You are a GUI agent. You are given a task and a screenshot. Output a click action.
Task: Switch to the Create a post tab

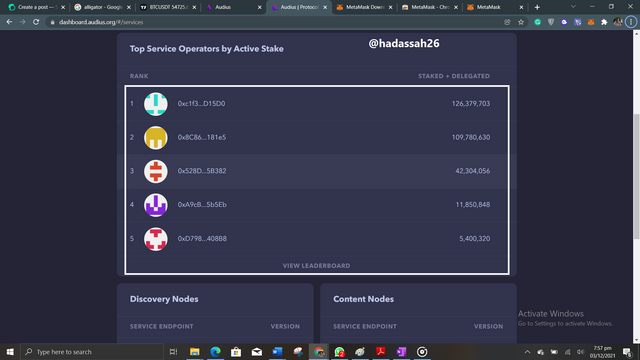pyautogui.click(x=36, y=7)
